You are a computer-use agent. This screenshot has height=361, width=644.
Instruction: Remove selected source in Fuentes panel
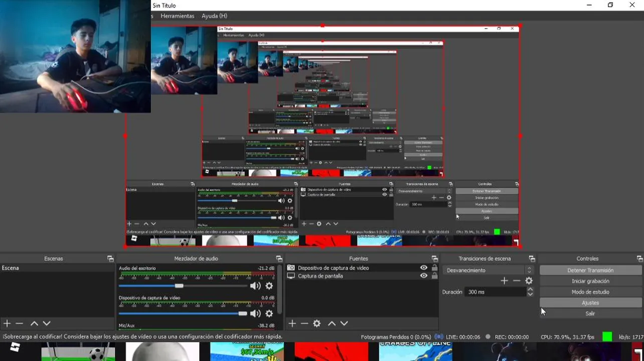[304, 323]
